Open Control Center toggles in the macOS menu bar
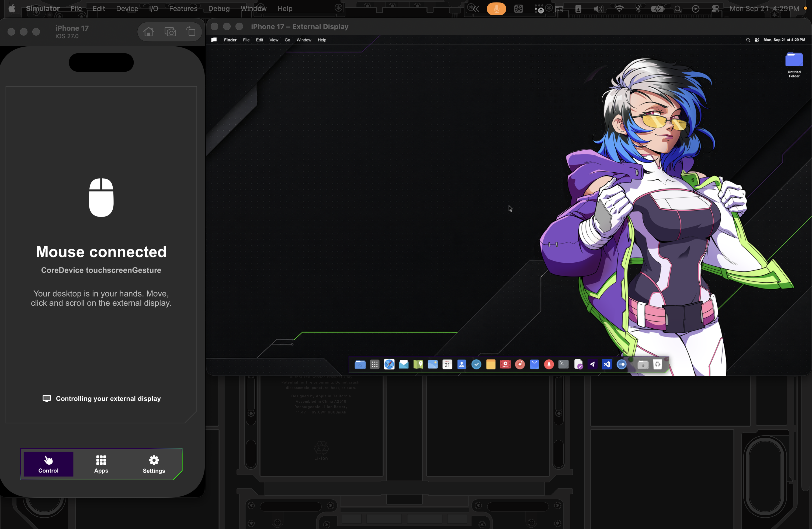 click(x=716, y=9)
